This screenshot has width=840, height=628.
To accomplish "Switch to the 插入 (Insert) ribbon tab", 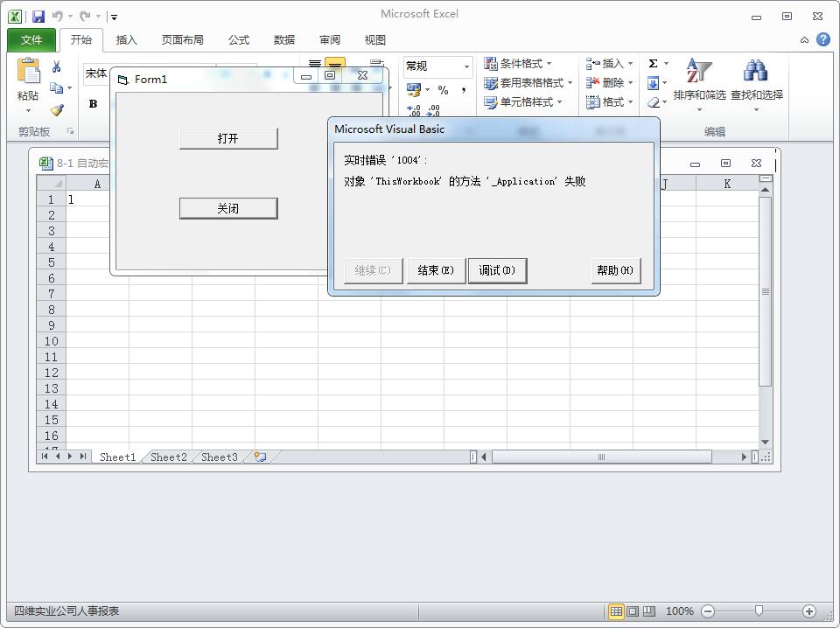I will (126, 40).
